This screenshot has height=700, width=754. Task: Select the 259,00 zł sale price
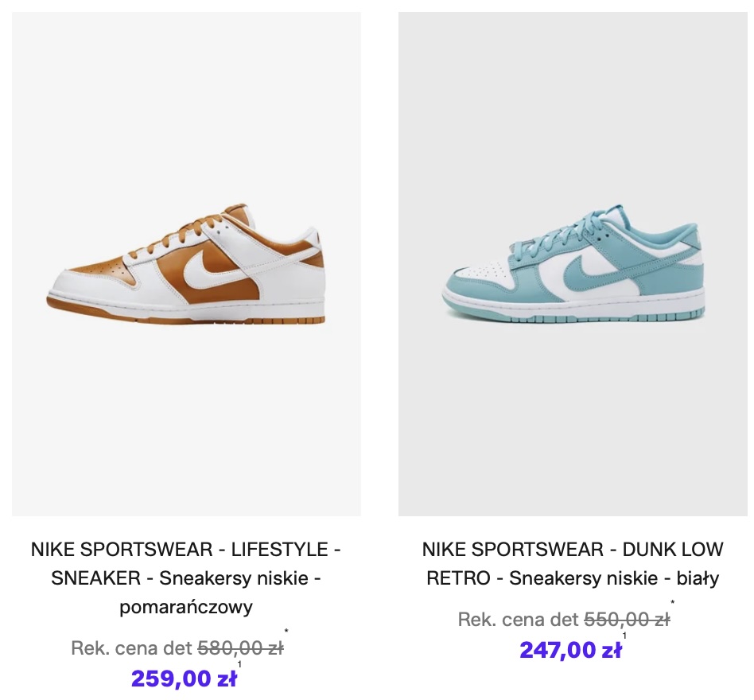pos(183,679)
